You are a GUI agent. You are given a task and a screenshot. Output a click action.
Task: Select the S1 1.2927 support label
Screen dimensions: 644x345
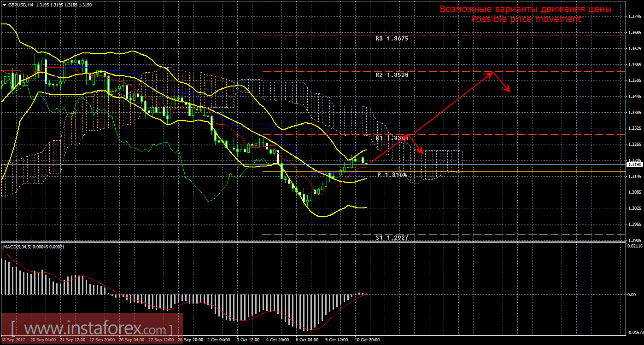pos(392,238)
